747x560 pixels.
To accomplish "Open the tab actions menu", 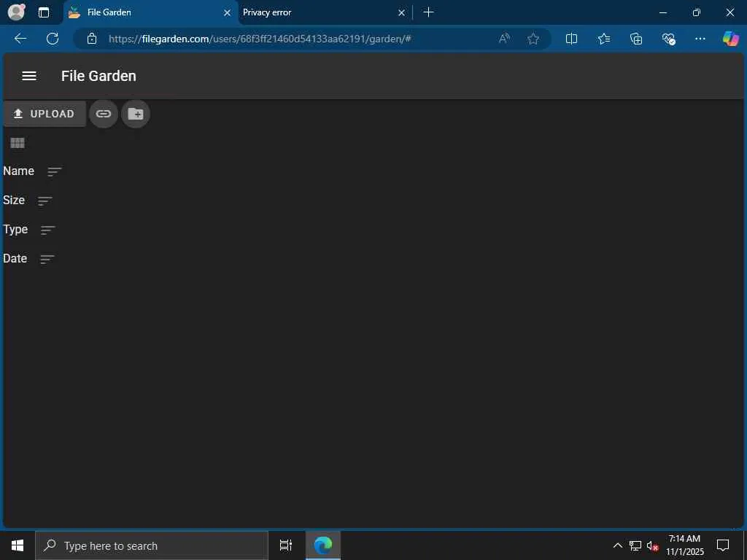I will click(x=43, y=12).
